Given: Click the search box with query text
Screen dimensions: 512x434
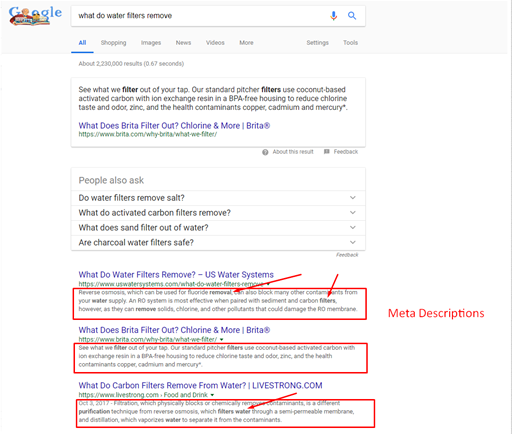Looking at the screenshot, I should pos(218,16).
